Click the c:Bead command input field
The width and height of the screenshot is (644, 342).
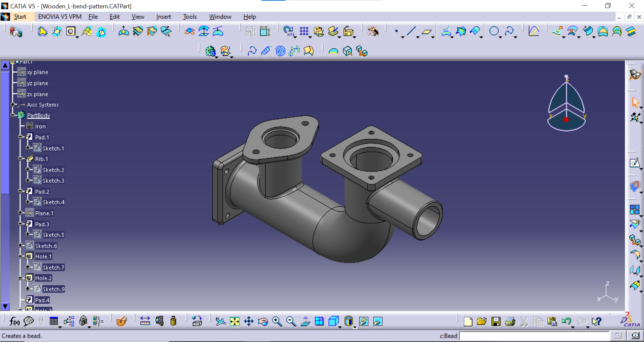click(x=534, y=336)
